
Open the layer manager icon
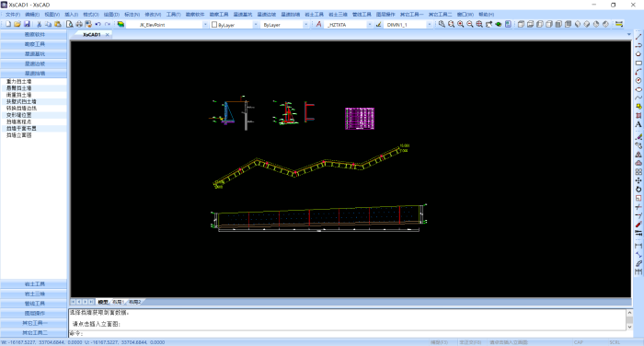coord(121,24)
